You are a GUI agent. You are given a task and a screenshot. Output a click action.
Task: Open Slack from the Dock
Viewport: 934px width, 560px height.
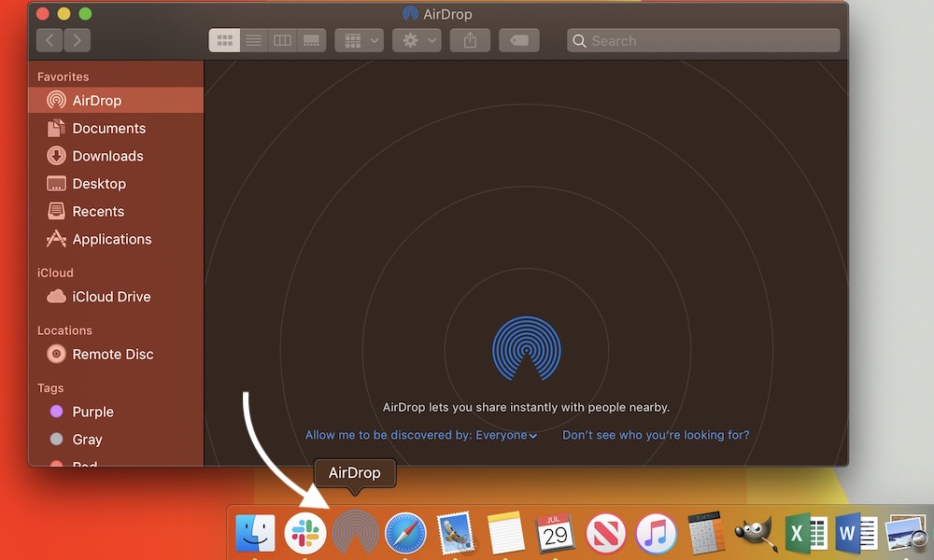click(305, 532)
